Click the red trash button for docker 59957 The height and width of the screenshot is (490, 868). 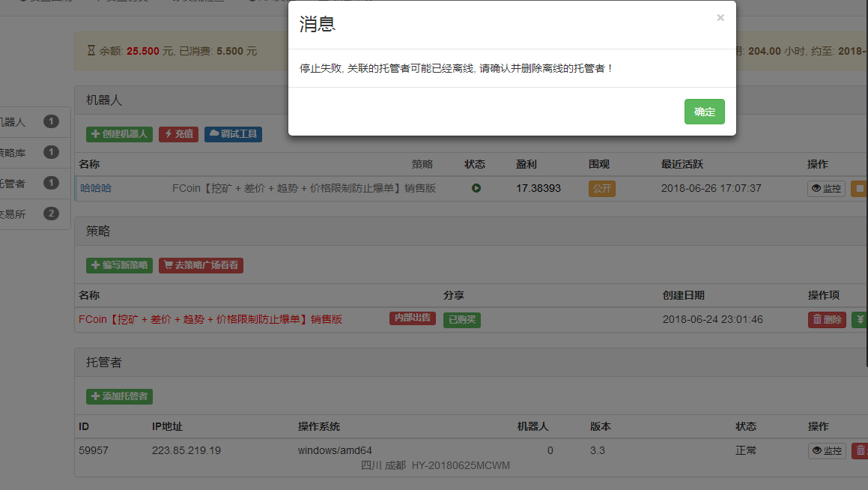click(860, 451)
